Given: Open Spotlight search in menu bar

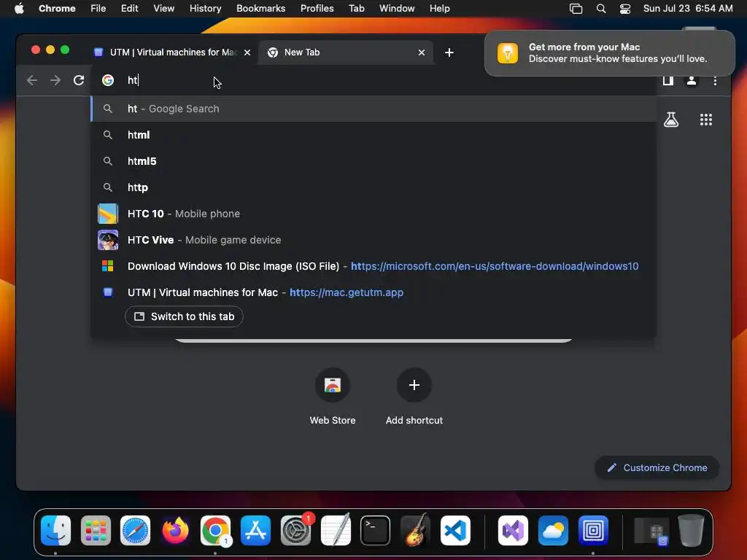Looking at the screenshot, I should [x=601, y=8].
